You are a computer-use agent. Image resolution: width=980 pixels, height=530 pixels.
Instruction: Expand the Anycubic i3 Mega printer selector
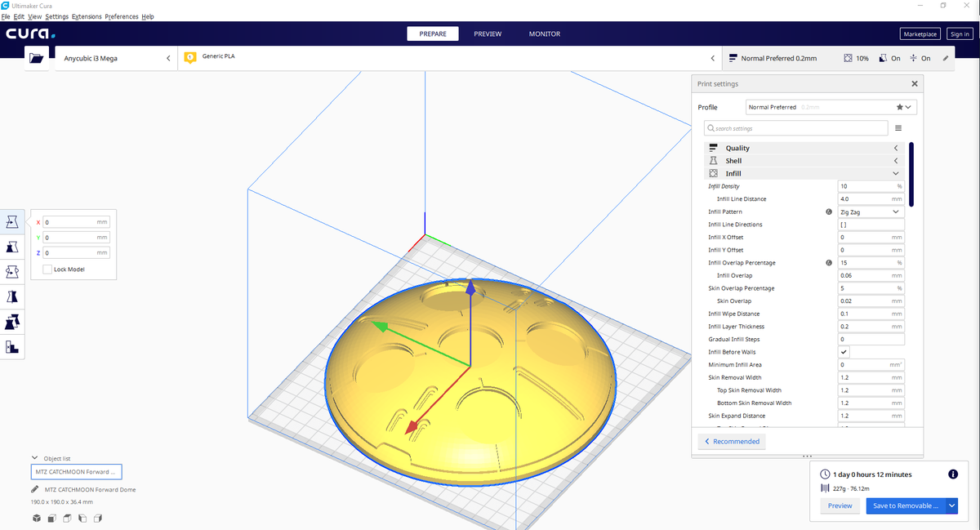pos(116,58)
